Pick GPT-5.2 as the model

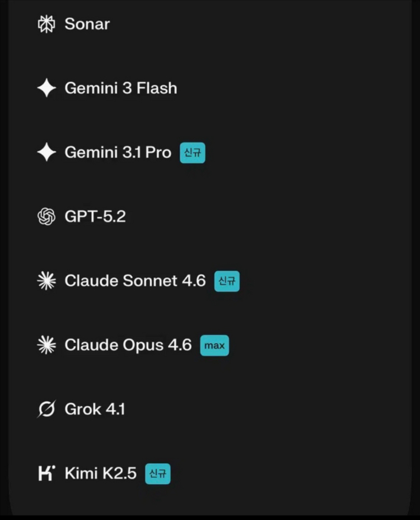pyautogui.click(x=95, y=217)
